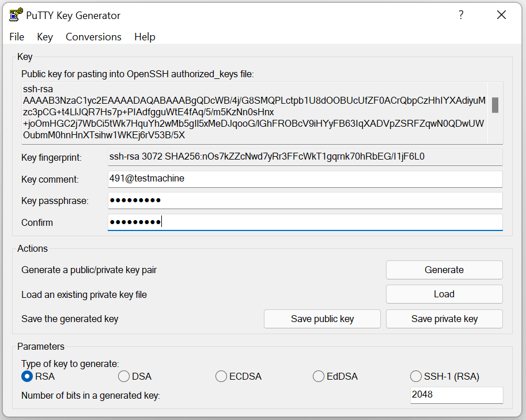Click the 'PuTTY Key Generator' window title
The height and width of the screenshot is (420, 526).
[73, 16]
